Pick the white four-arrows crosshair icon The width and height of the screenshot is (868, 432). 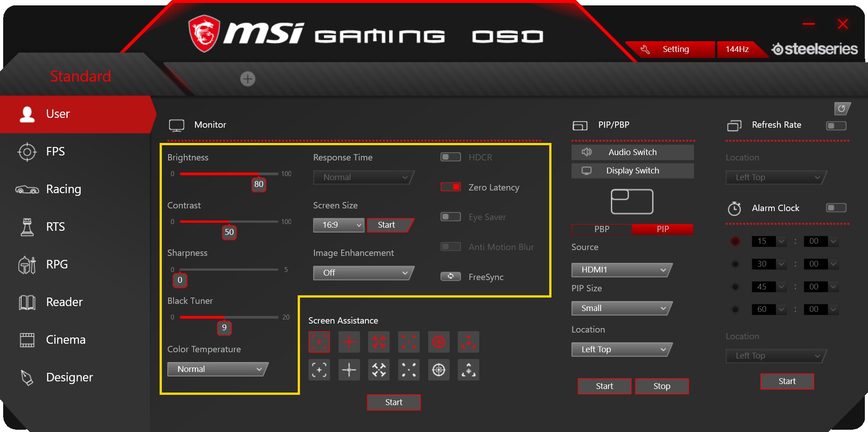[x=379, y=370]
